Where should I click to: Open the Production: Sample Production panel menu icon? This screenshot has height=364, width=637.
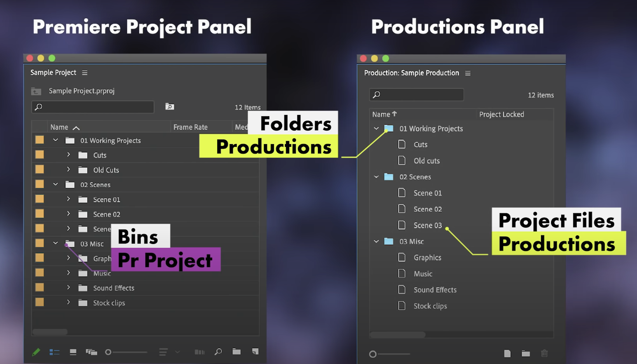[x=468, y=73]
